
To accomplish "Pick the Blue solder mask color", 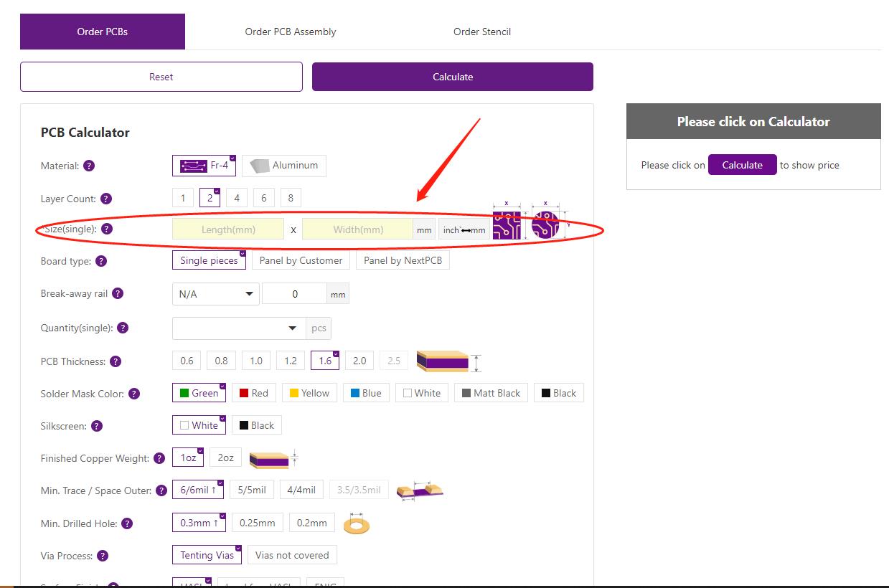I will (x=366, y=393).
